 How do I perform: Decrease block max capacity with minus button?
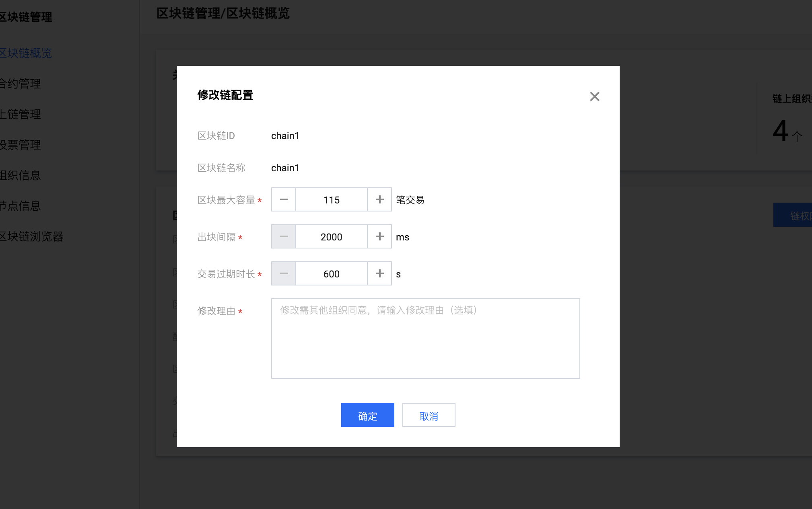pyautogui.click(x=284, y=199)
